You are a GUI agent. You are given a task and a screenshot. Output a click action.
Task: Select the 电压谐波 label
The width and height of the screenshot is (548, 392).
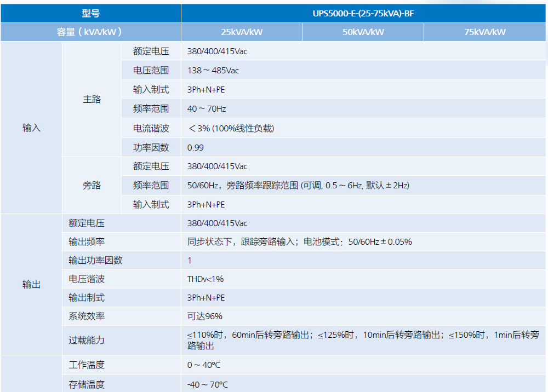pyautogui.click(x=87, y=279)
